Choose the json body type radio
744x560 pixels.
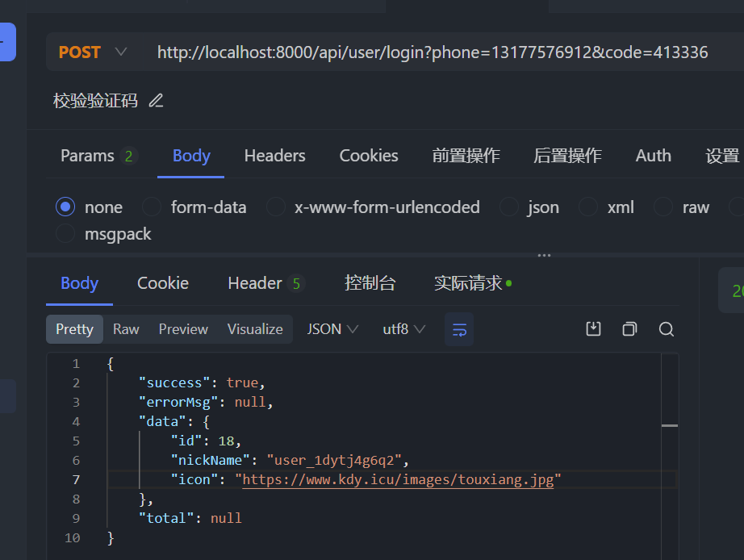coord(508,207)
